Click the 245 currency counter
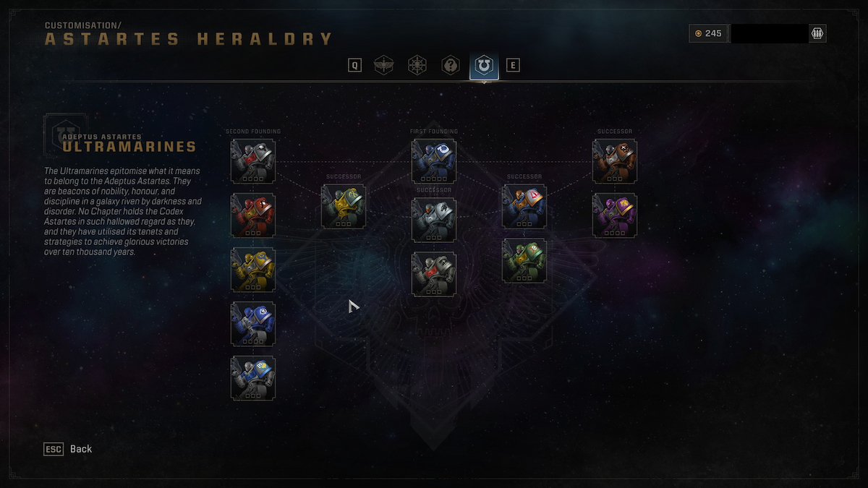Image resolution: width=868 pixels, height=488 pixels. click(708, 33)
